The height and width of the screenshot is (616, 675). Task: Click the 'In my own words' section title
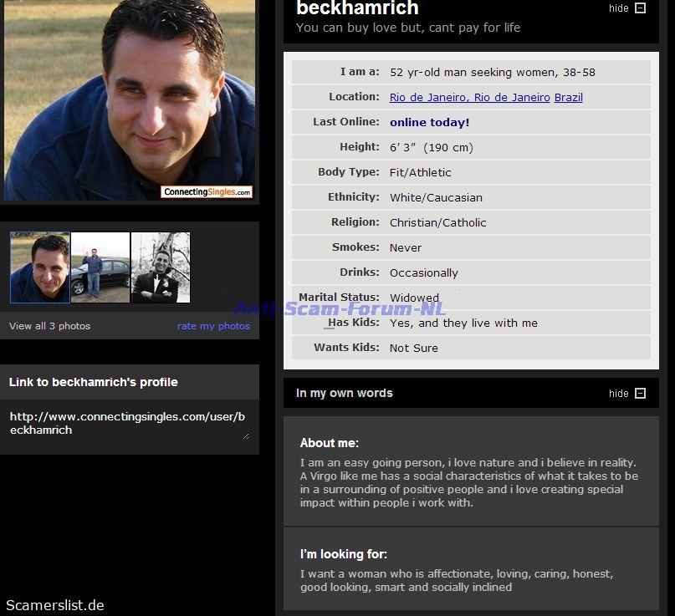pos(344,393)
